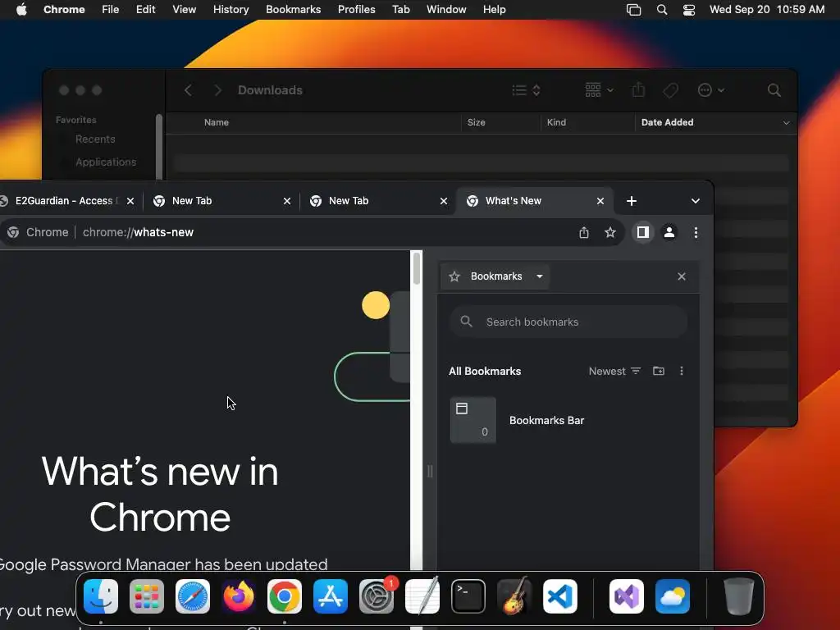Open the Tab menu in menu bar
Screen dimensions: 840x630
[400, 10]
